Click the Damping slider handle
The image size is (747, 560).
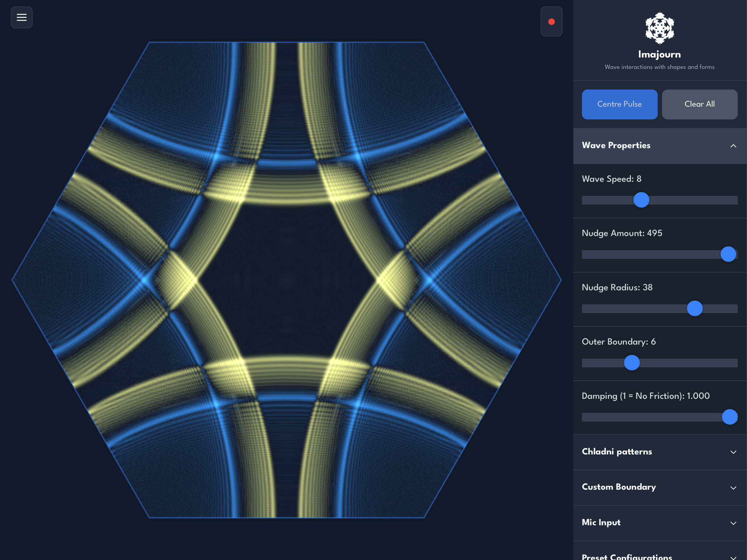pyautogui.click(x=729, y=417)
